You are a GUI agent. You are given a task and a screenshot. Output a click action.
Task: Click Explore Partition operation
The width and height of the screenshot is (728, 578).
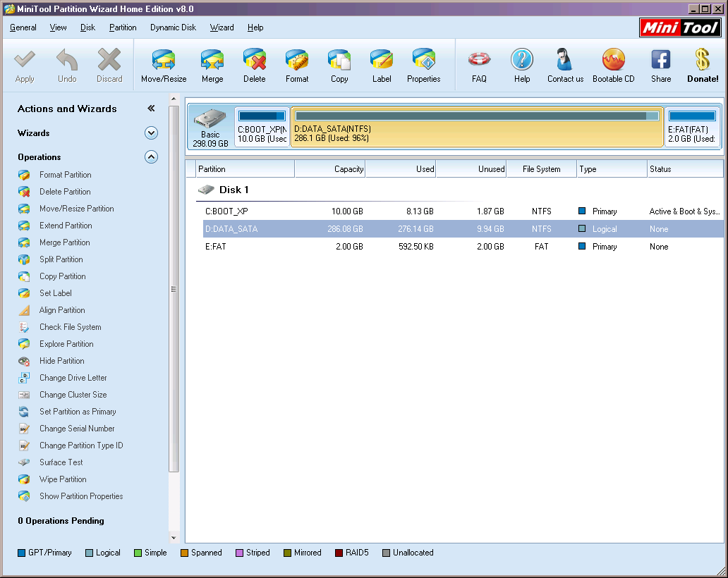pos(66,344)
